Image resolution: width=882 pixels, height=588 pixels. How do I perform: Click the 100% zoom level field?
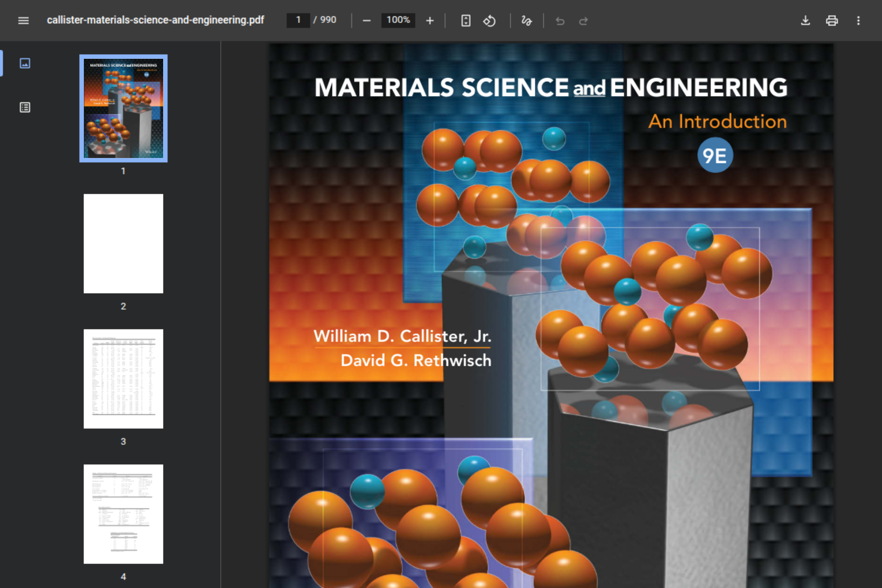pos(398,20)
